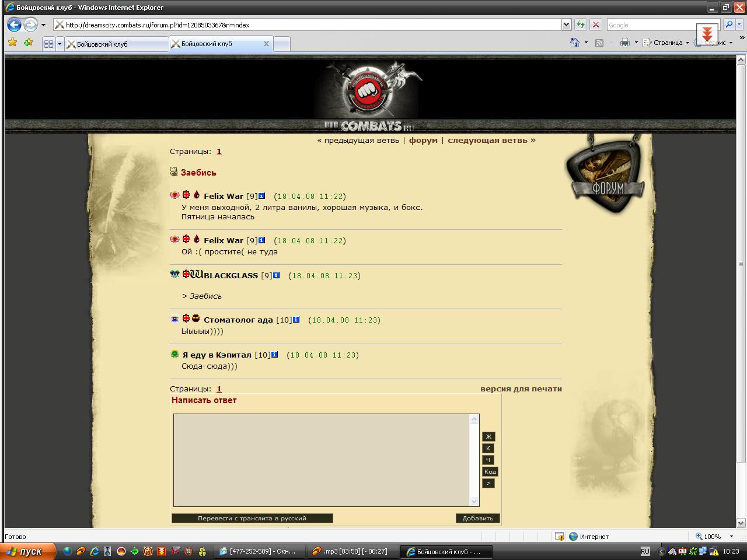Go back using the browser Back arrow

click(x=14, y=24)
